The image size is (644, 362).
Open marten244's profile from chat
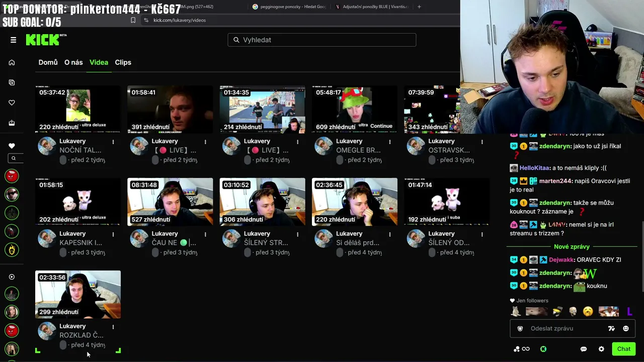[555, 181]
